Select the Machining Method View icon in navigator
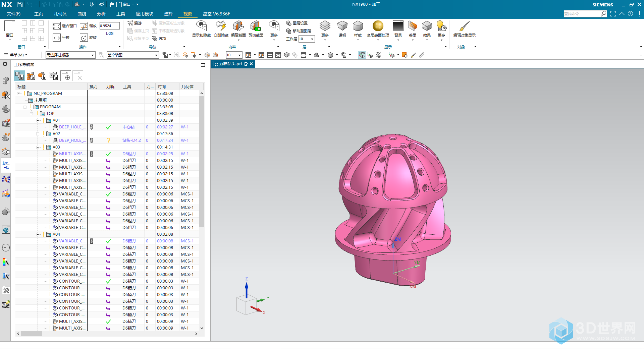This screenshot has height=349, width=644. [x=54, y=76]
